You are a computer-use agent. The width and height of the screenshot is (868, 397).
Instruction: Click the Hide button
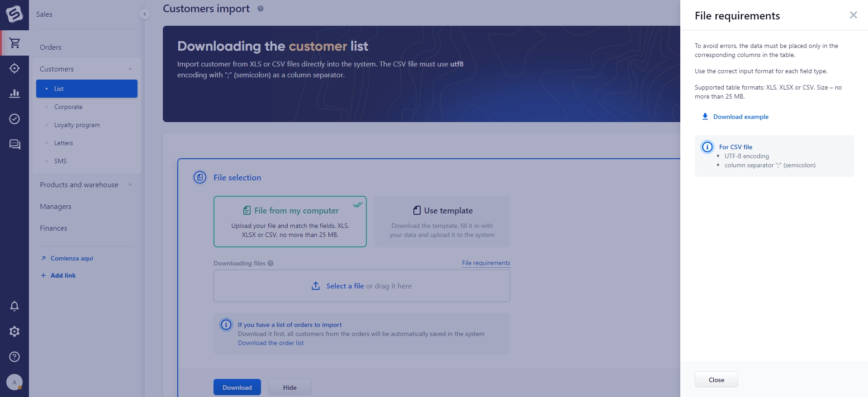pos(290,387)
